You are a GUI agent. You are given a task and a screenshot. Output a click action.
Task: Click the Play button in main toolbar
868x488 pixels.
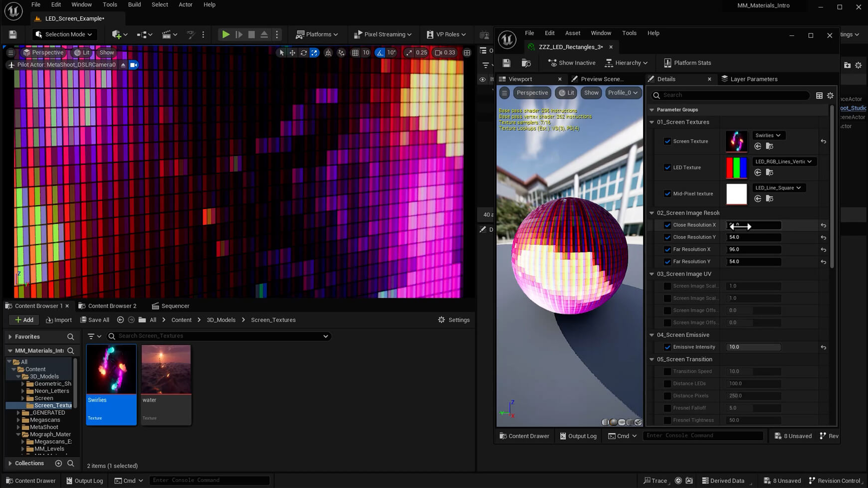(225, 34)
